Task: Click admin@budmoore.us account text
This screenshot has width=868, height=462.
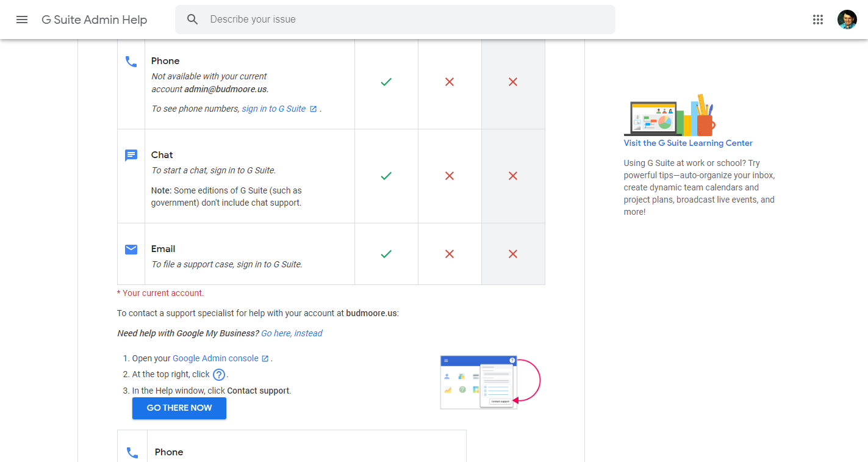Action: coord(226,89)
